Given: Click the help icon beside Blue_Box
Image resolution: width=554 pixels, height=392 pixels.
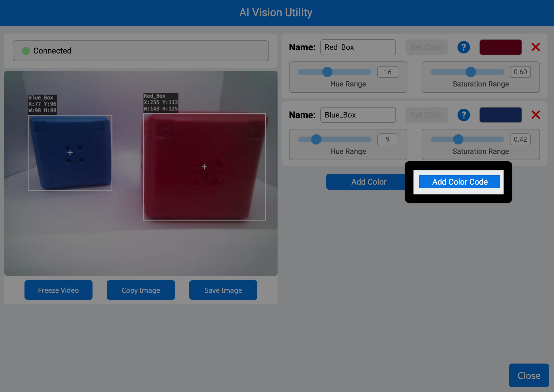Looking at the screenshot, I should (x=463, y=115).
